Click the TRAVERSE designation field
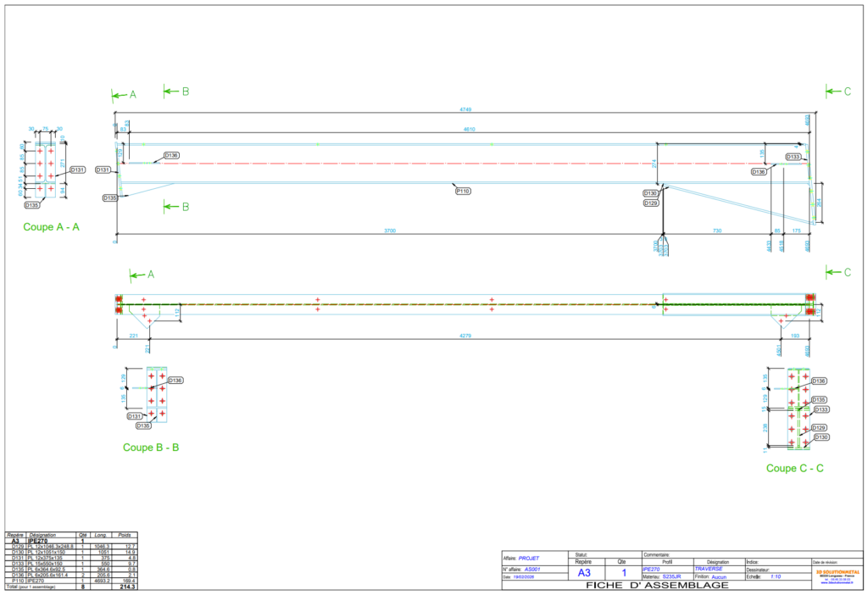This screenshot has width=868, height=595. [x=709, y=569]
